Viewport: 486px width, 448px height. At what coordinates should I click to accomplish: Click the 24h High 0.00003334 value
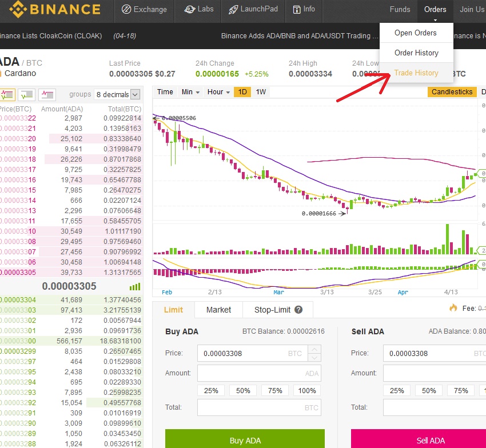point(310,74)
